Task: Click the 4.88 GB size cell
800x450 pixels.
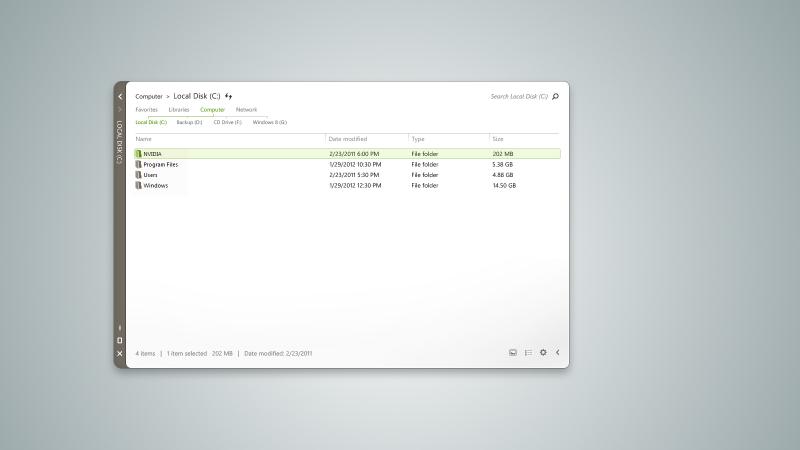Action: click(503, 174)
